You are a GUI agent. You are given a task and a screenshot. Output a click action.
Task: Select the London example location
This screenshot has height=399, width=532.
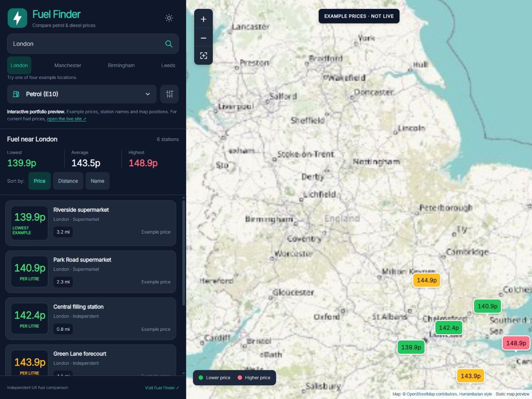click(19, 65)
